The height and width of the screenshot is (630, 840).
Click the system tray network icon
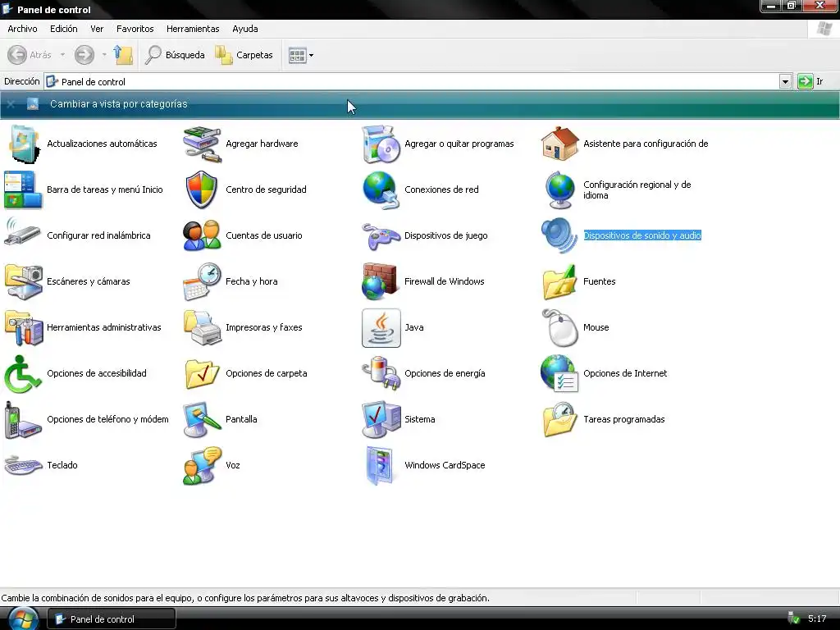pyautogui.click(x=793, y=619)
